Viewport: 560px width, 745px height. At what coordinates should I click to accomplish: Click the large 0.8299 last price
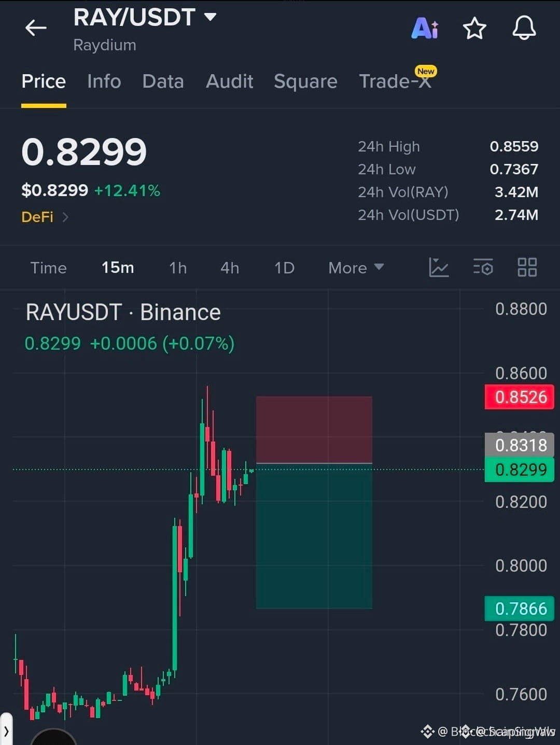click(x=84, y=152)
